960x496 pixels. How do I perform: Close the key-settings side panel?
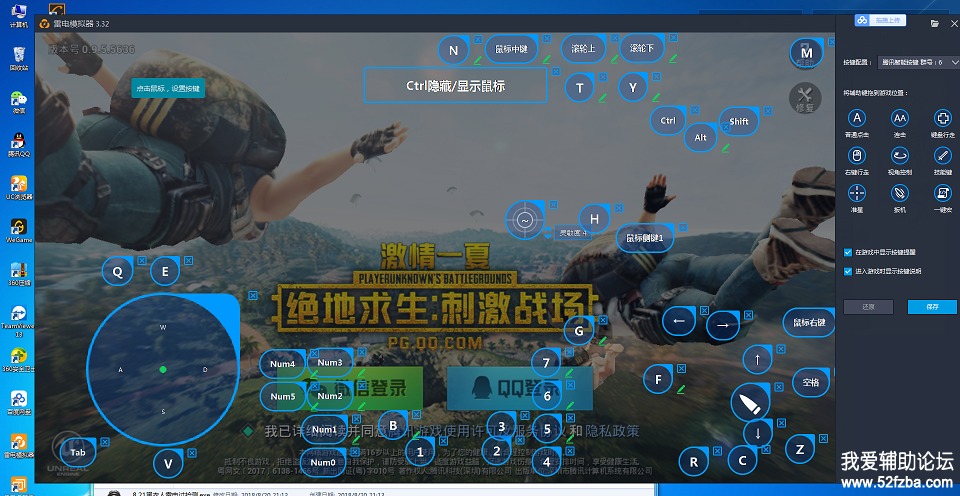tap(953, 23)
